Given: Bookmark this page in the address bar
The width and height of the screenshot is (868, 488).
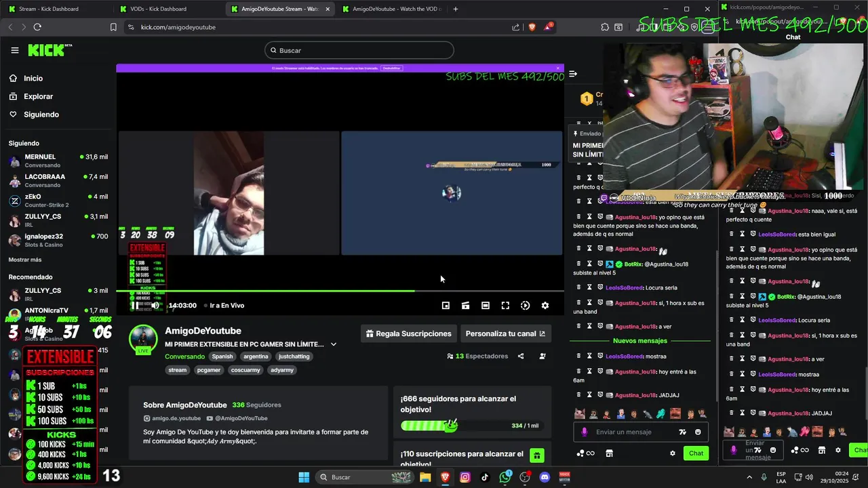Looking at the screenshot, I should (x=113, y=27).
